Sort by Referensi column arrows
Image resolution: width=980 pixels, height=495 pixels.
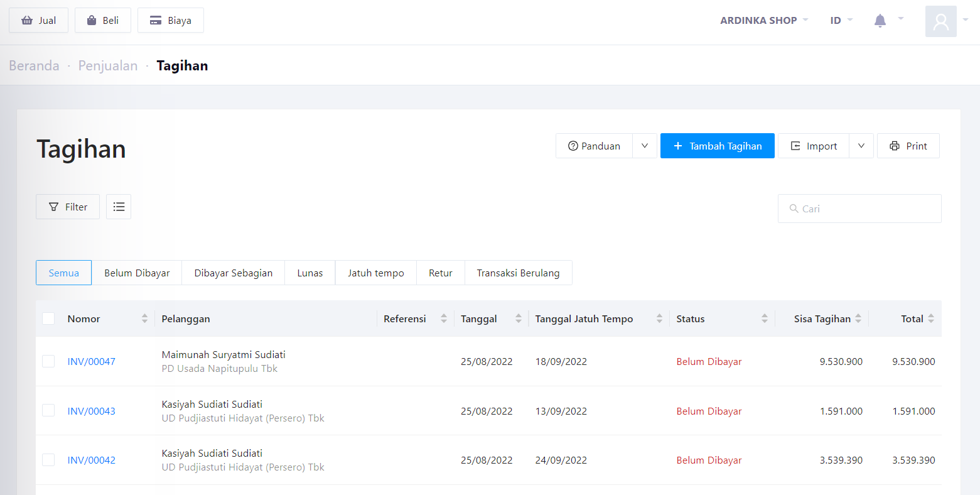(x=444, y=318)
